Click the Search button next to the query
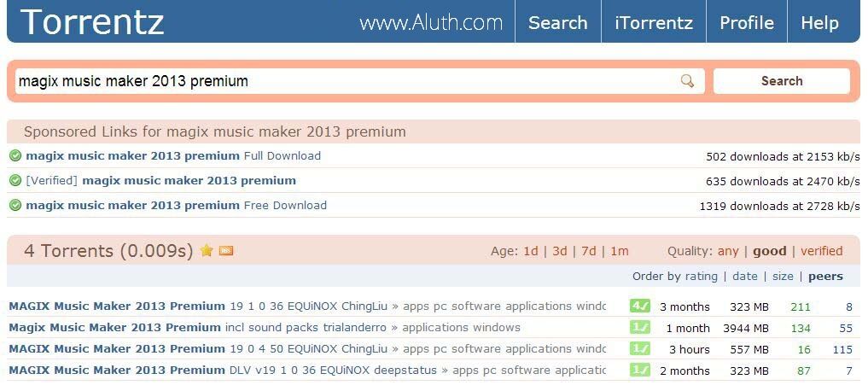Viewport: 868px width, 391px height. (x=782, y=81)
